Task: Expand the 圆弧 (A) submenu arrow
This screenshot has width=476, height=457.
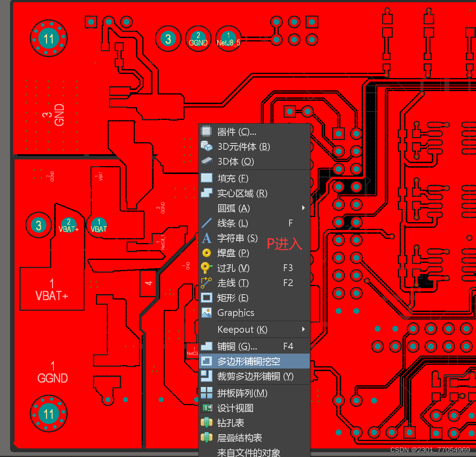Action: click(x=303, y=208)
